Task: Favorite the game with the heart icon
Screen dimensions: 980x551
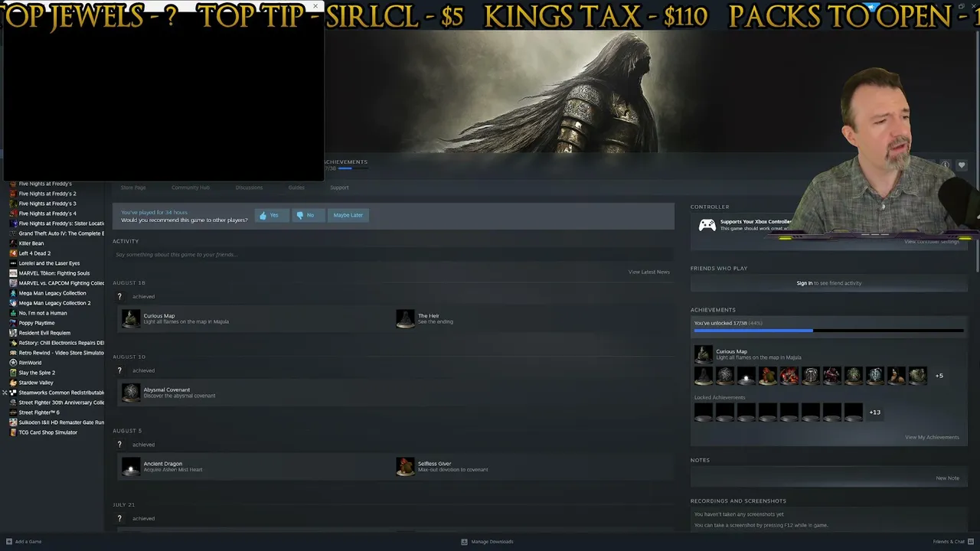Action: [x=962, y=165]
